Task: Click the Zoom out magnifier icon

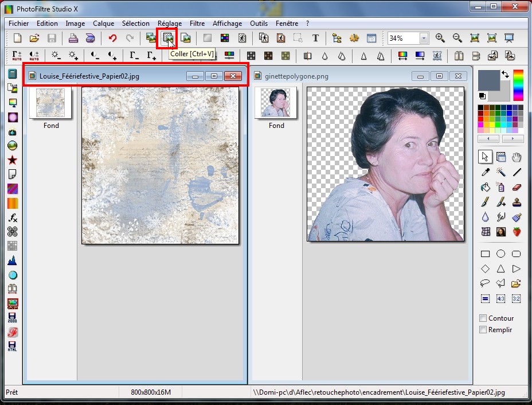Action: (457, 38)
